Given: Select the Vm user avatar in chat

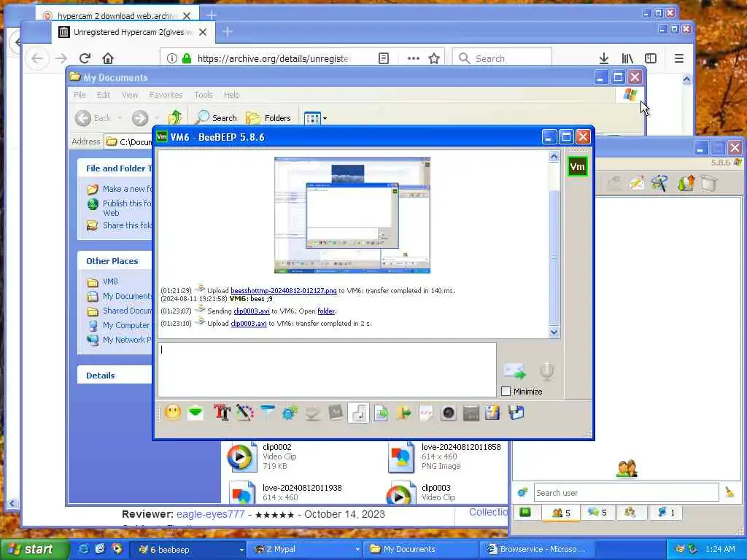Looking at the screenshot, I should pyautogui.click(x=577, y=167).
